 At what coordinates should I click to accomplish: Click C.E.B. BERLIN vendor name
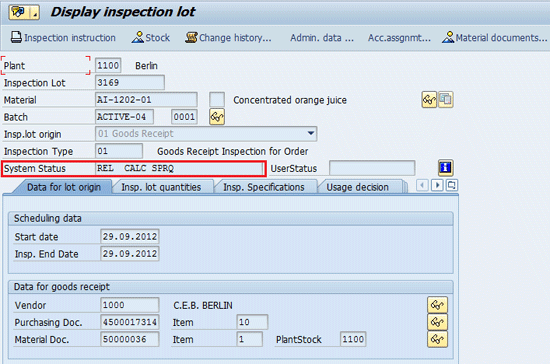coord(203,305)
